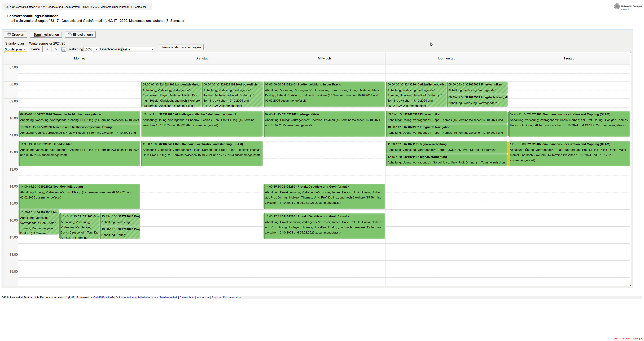The image size is (644, 341).
Task: Open 321023902 Integrierte Navigation Übung
Action: pyautogui.click(x=447, y=130)
